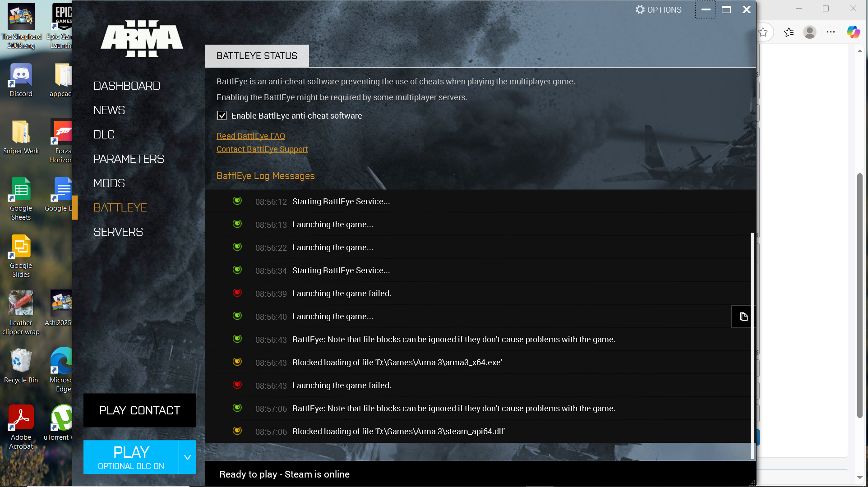Expand the Play button dropdown arrow
Viewport: 868px width, 487px height.
tap(187, 457)
